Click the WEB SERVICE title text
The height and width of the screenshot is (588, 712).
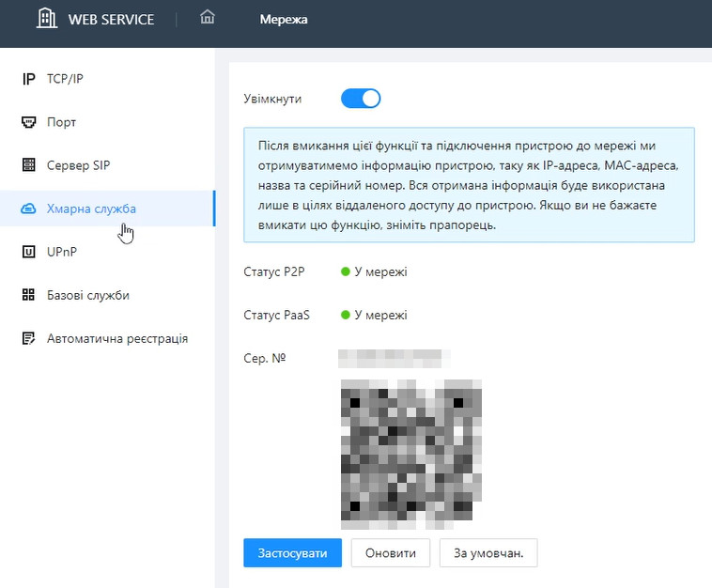[111, 19]
